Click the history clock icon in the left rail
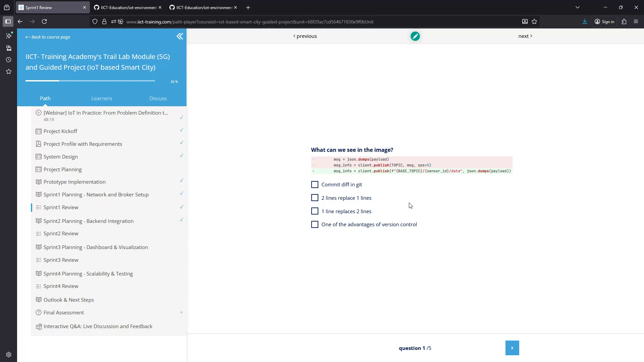Viewport: 644px width, 362px height. point(9,60)
